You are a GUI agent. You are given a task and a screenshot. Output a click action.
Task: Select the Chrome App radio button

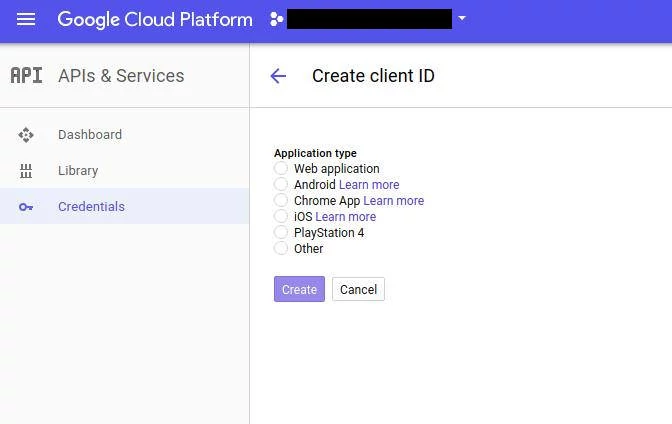click(x=281, y=200)
